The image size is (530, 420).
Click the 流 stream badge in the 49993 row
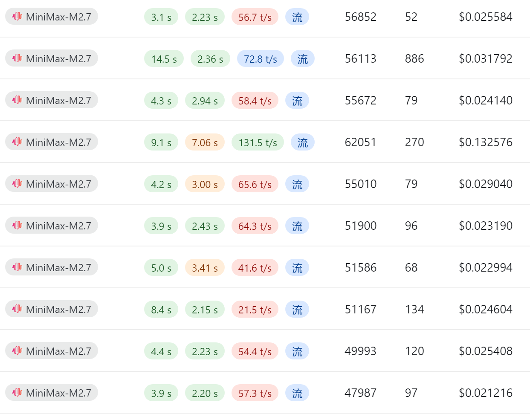click(x=297, y=351)
